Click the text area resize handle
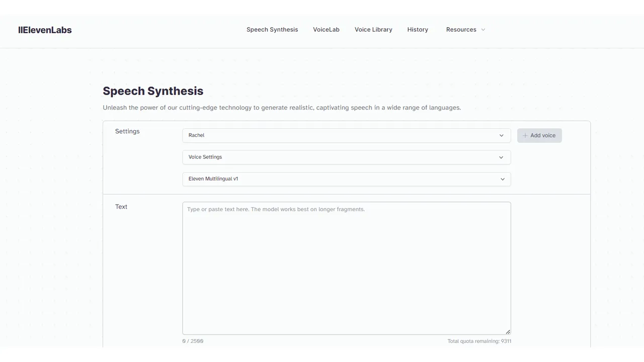 coord(508,331)
